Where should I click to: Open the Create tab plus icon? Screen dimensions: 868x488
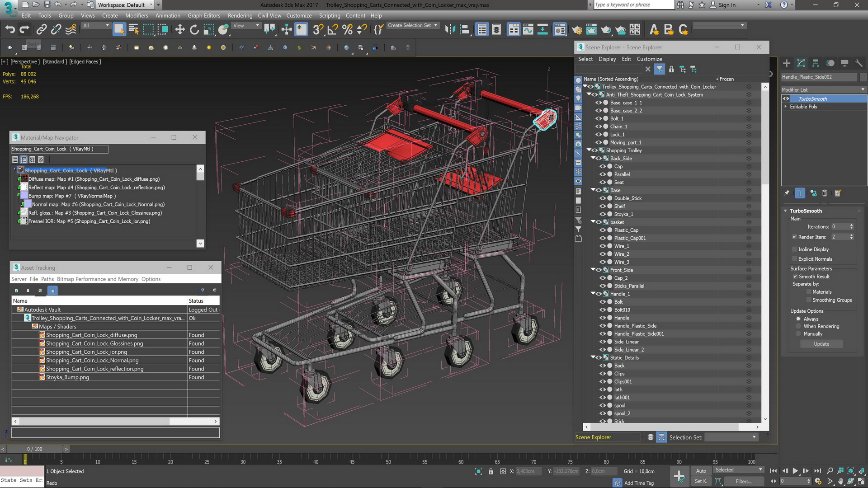[787, 63]
